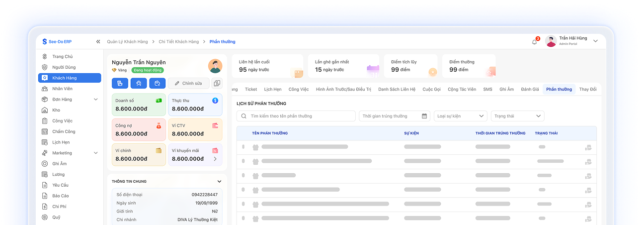Switch to the Lịch Hẹn customer tab
Screen dimensions: 644x225
point(273,89)
